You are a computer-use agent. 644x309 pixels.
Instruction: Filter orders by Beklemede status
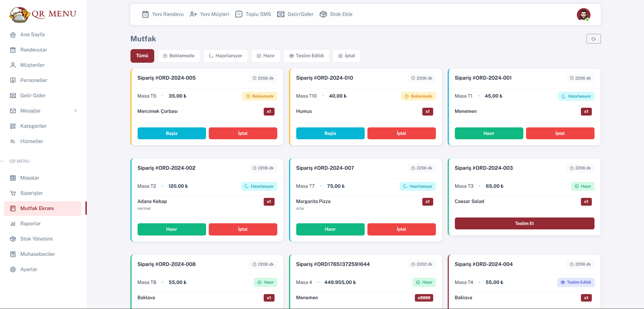(178, 56)
